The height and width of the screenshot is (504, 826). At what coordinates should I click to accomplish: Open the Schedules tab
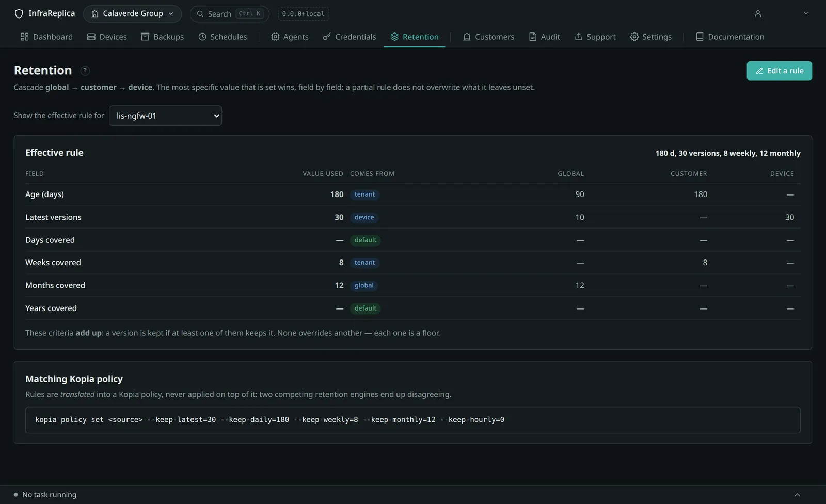223,37
